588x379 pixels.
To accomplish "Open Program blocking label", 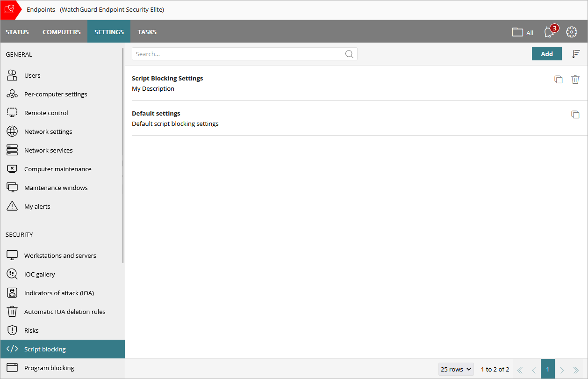I will pyautogui.click(x=49, y=368).
